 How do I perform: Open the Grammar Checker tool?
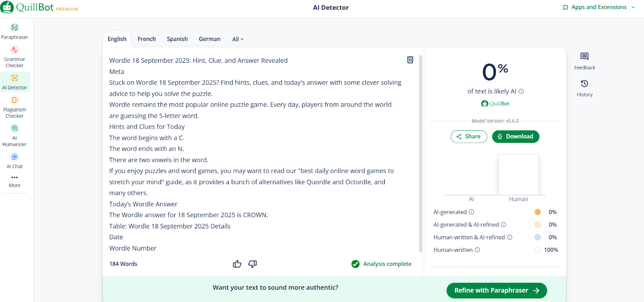(14, 56)
